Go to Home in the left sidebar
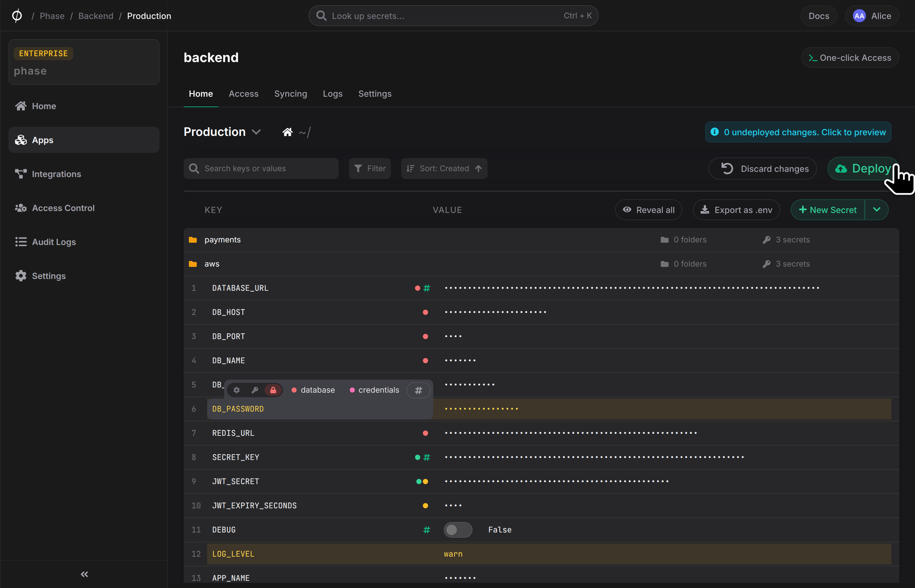Screen dimensions: 915x588 click(84, 106)
